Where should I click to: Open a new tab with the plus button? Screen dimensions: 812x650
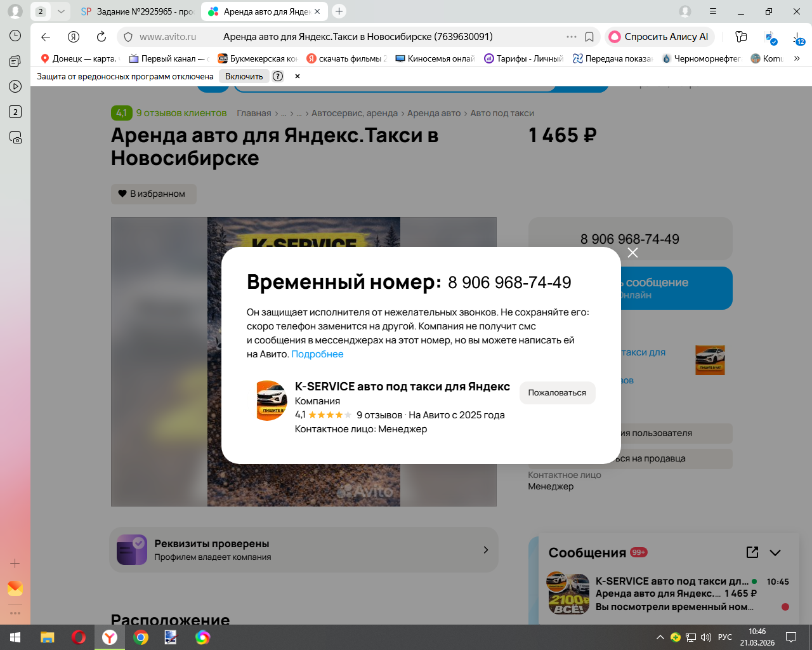pos(339,11)
